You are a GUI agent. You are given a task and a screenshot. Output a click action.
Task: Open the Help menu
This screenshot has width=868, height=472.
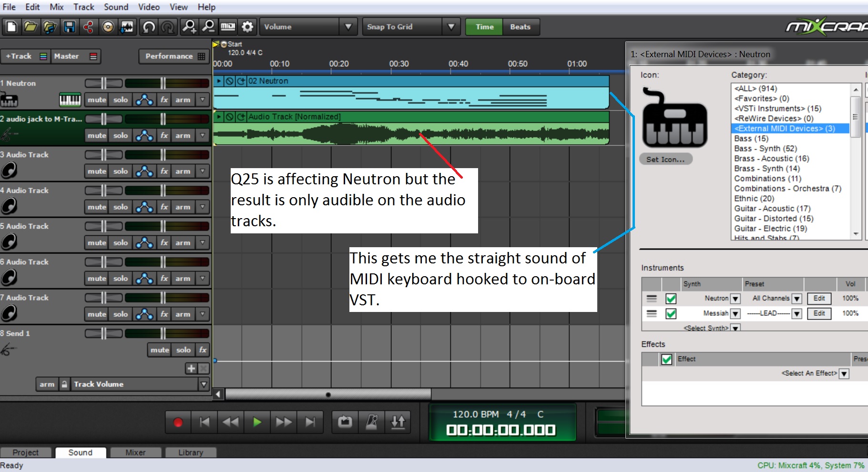(x=206, y=7)
